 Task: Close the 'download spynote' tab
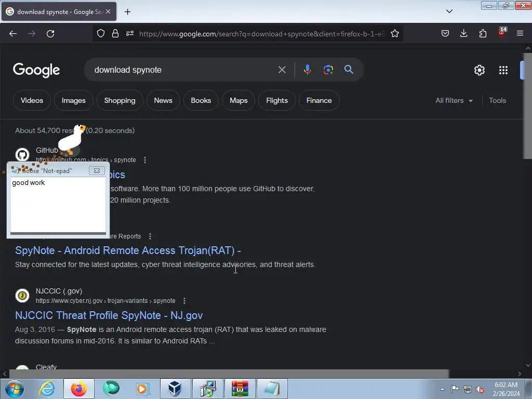click(x=108, y=11)
